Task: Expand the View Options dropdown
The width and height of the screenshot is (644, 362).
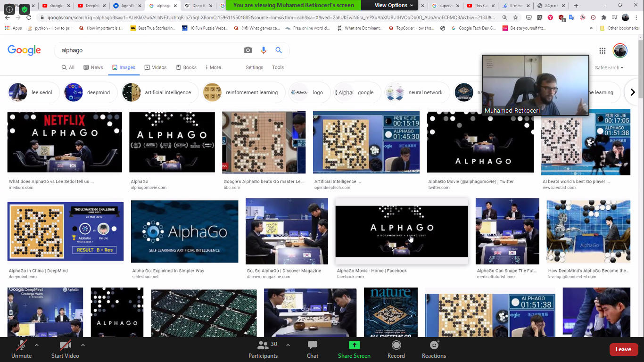Action: click(x=394, y=5)
